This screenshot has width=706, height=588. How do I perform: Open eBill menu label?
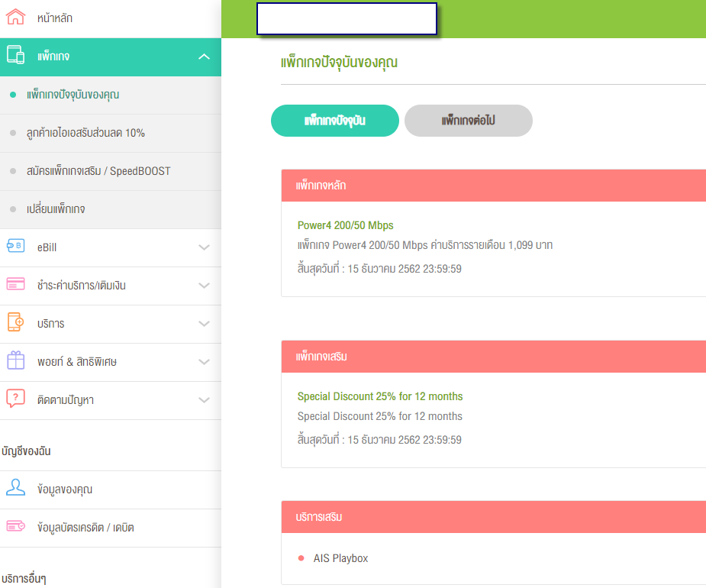point(47,247)
